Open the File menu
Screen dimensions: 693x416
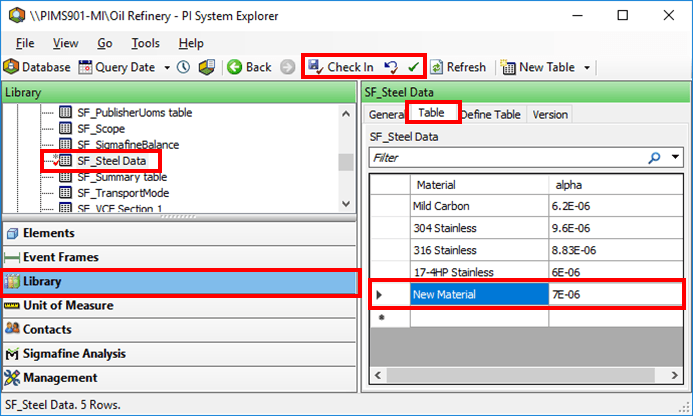tap(25, 43)
